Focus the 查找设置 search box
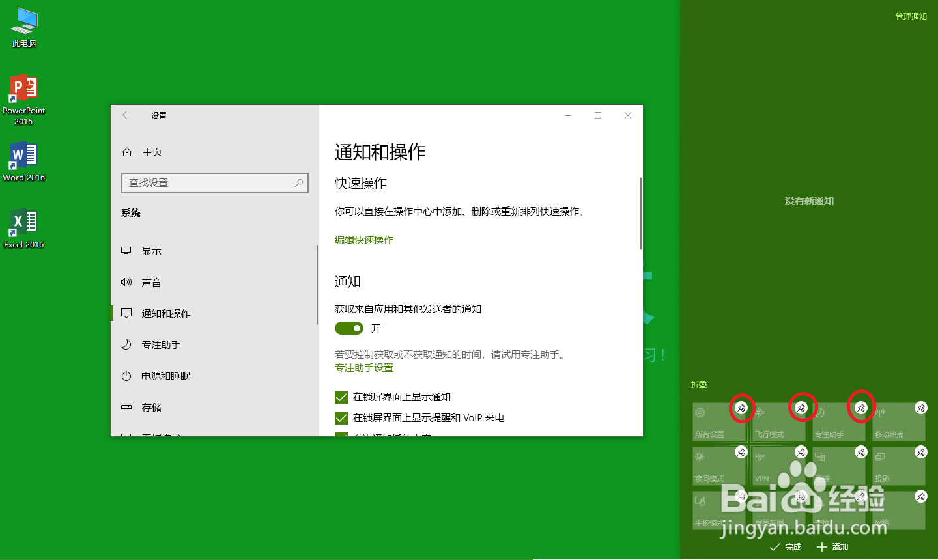 [x=215, y=183]
